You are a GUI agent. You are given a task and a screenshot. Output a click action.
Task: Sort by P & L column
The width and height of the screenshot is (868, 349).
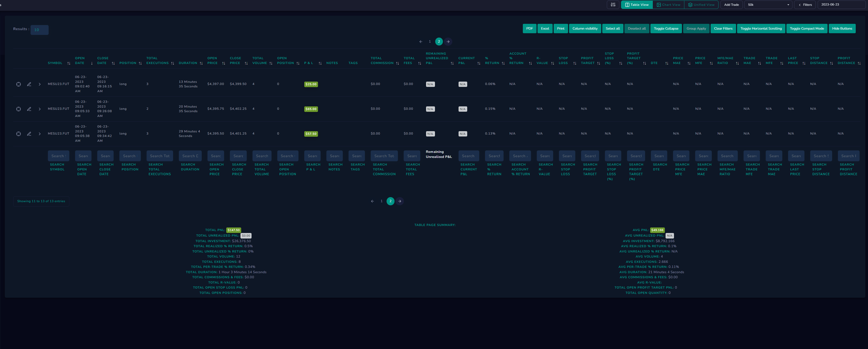point(320,63)
